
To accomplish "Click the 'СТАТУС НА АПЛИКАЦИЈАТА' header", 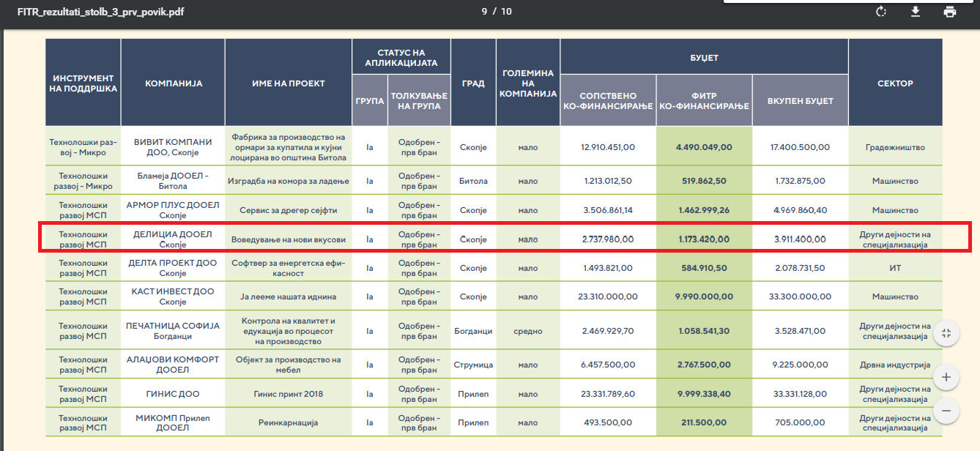I will tap(401, 57).
